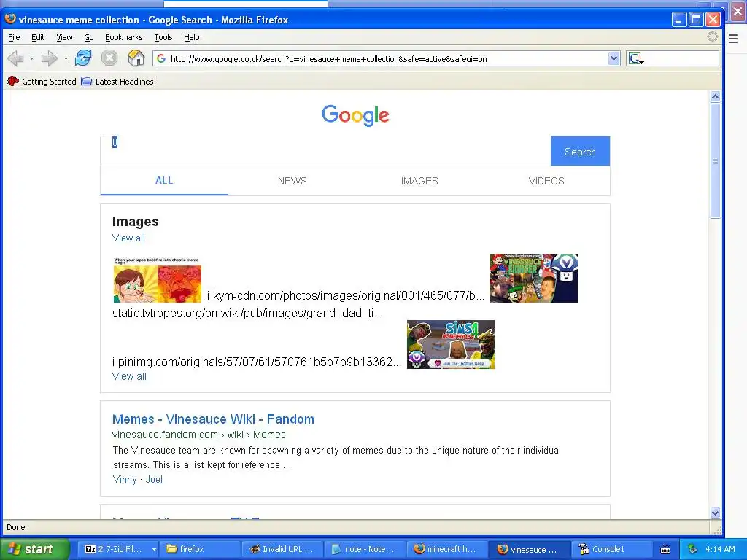
Task: Click the hamburger menu icon behind Firefox
Action: click(x=733, y=39)
